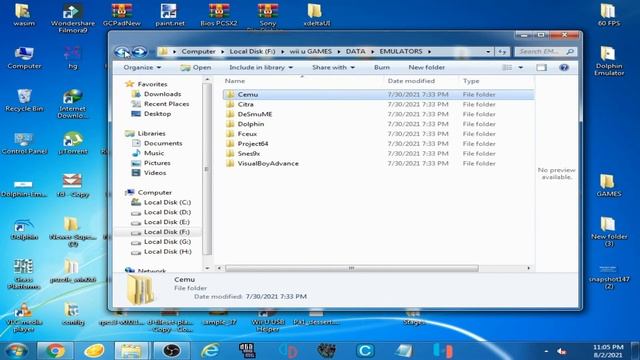Change the view with the view icon
This screenshot has height=360, width=640.
507,67
